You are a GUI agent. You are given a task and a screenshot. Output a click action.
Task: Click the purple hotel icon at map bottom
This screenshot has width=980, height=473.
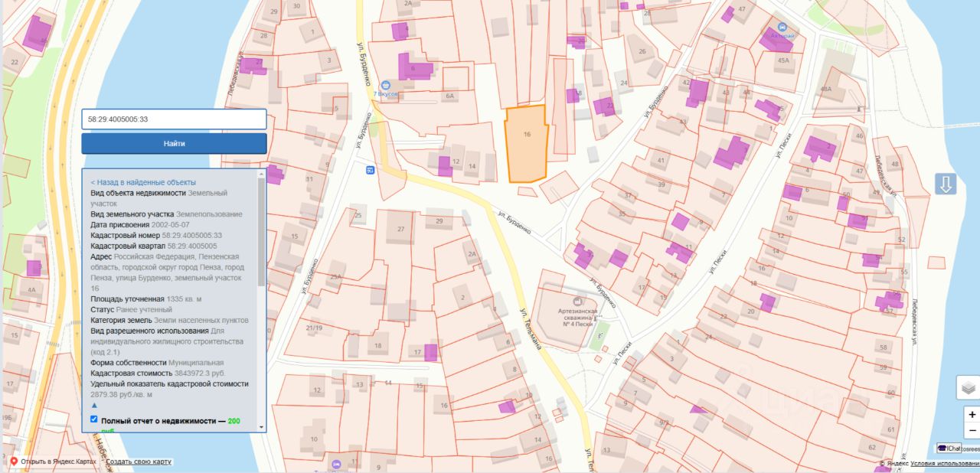coord(335,464)
